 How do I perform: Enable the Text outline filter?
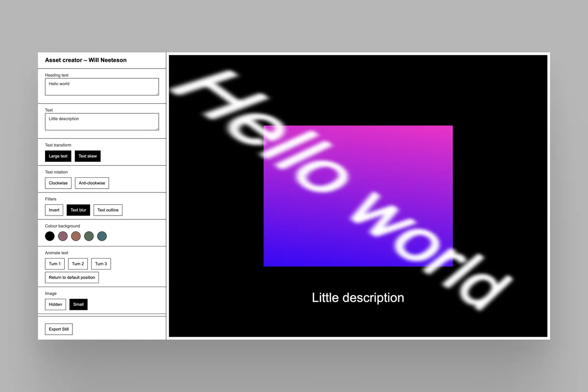point(108,210)
